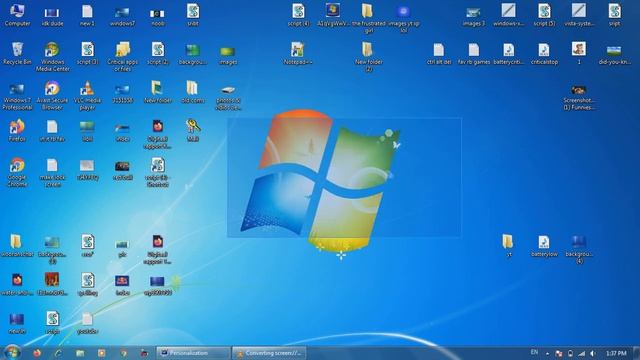
Task: Open the Windows Start button
Action: (x=12, y=352)
